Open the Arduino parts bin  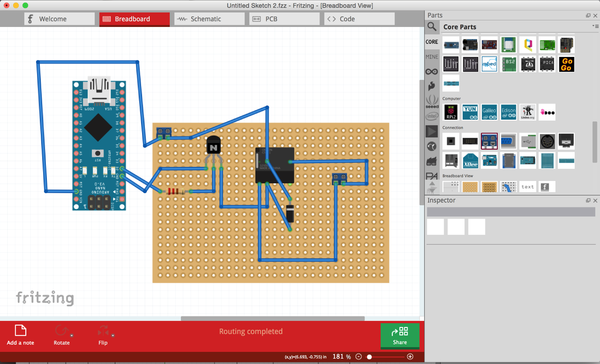[432, 71]
